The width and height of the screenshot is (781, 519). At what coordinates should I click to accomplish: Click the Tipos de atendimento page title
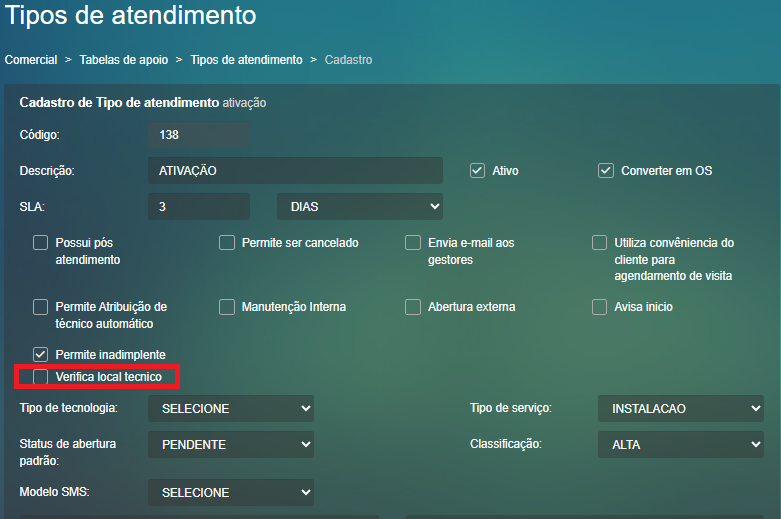130,15
